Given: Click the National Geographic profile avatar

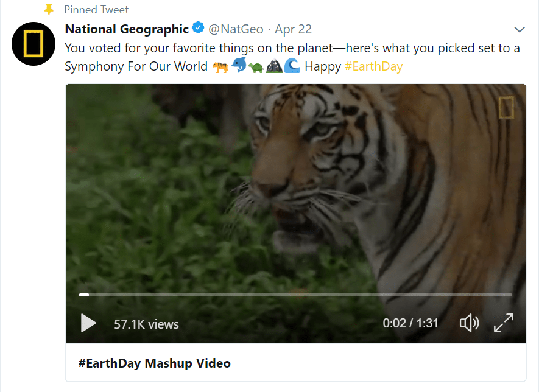Looking at the screenshot, I should coord(33,43).
